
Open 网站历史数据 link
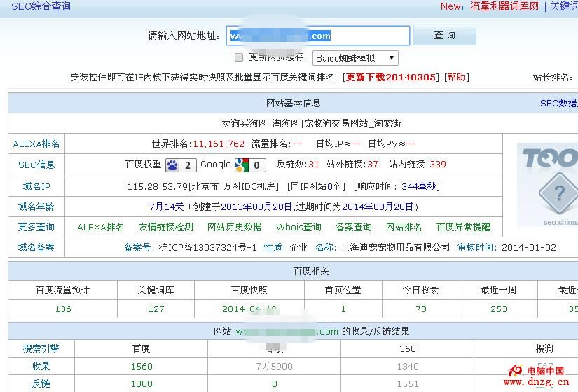234,227
